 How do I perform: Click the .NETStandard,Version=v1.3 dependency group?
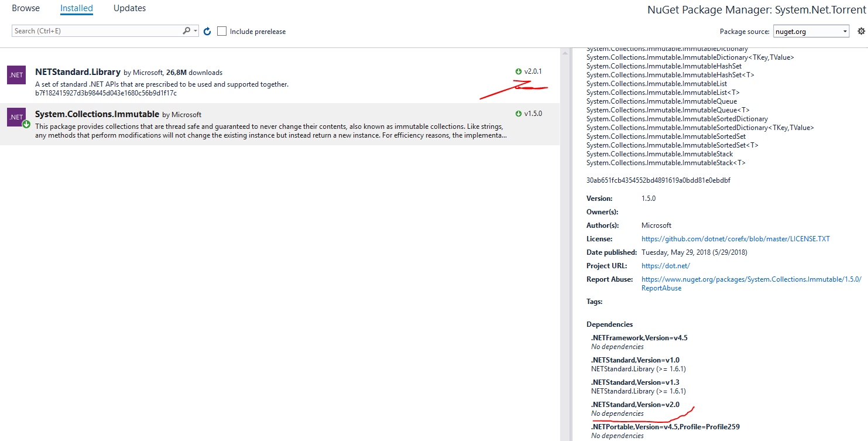tap(635, 382)
